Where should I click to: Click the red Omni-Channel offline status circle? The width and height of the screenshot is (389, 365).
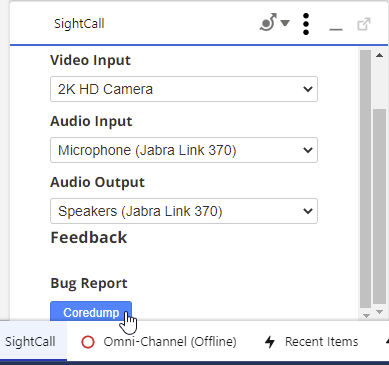[x=88, y=342]
